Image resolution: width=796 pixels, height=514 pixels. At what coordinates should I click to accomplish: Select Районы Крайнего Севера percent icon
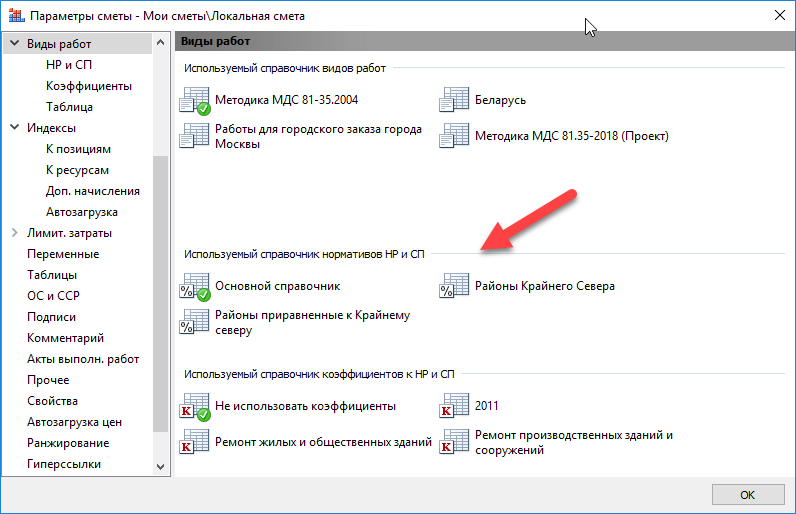pos(453,286)
